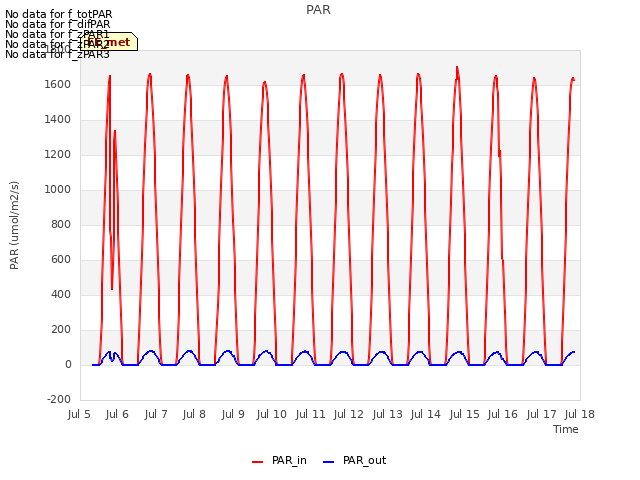640x480 pixels.
Task: Click the blue PAR_out legend marker
Action: (329, 462)
